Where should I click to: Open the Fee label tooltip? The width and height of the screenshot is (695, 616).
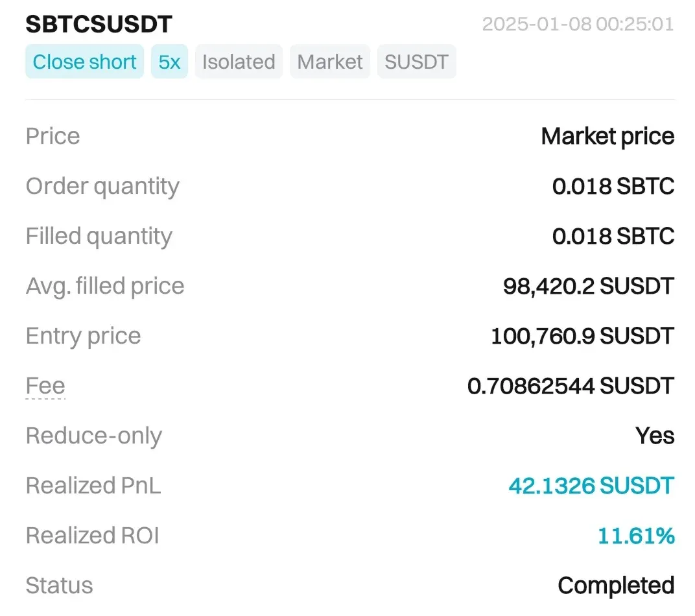[x=45, y=386]
